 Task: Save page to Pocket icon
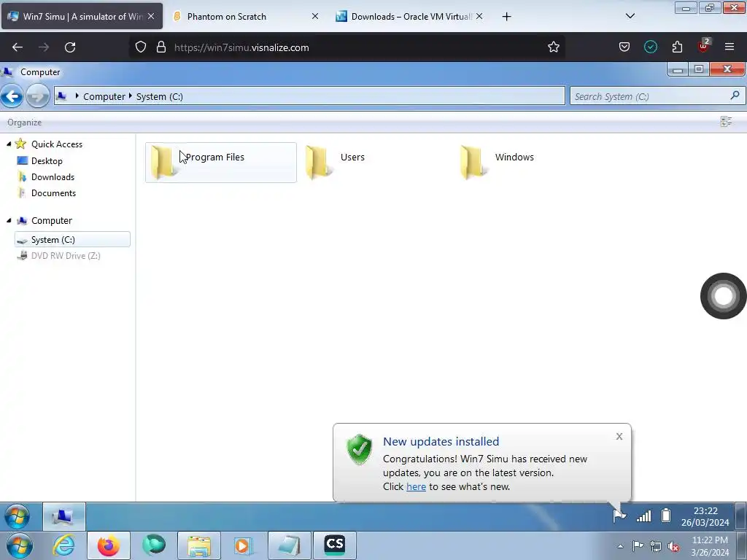tap(624, 47)
